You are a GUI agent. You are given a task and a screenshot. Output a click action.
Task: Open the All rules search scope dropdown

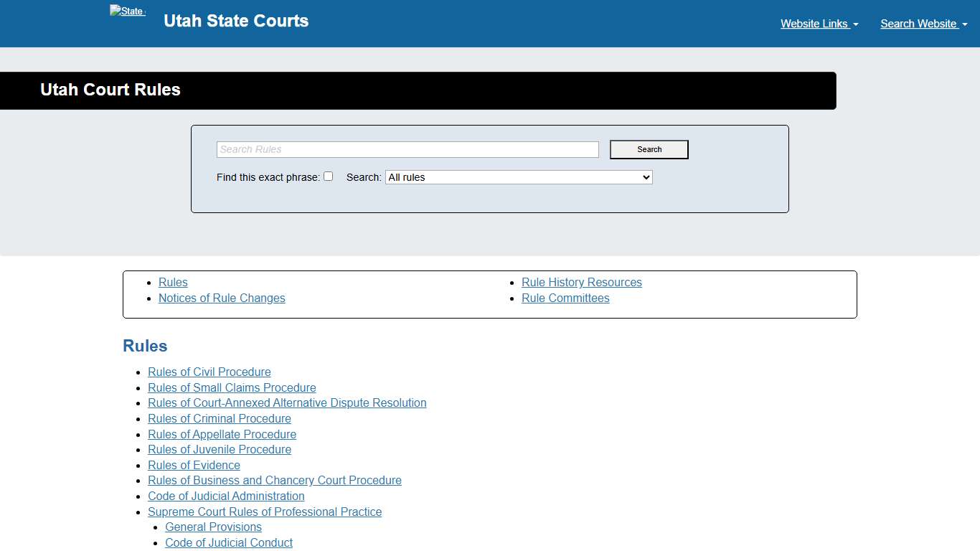coord(519,177)
